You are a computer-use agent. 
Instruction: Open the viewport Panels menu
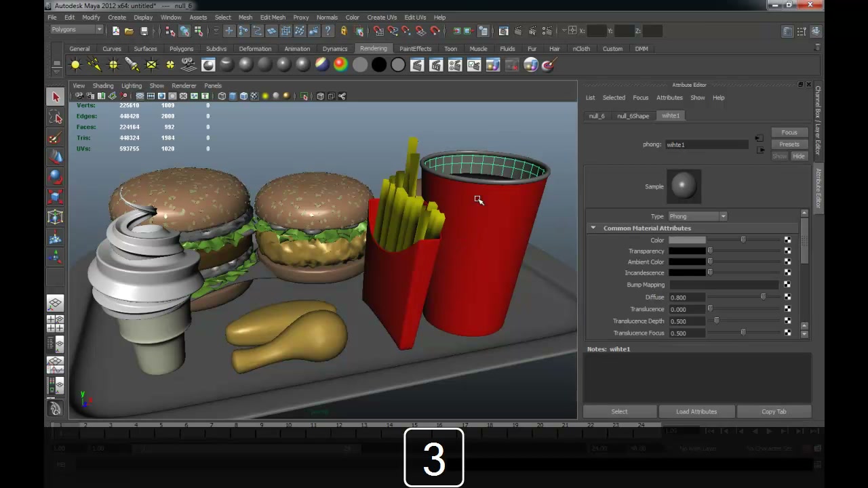pyautogui.click(x=213, y=86)
